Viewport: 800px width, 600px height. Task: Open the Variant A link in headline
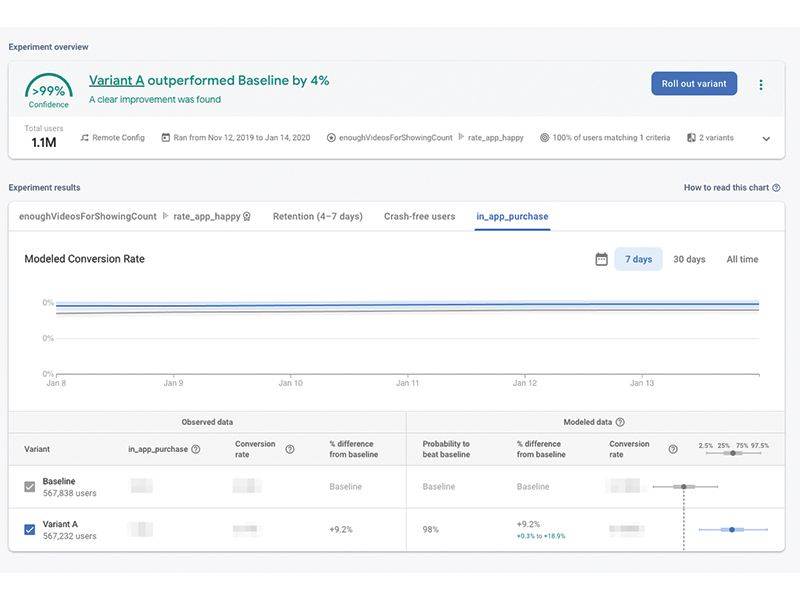pos(116,81)
